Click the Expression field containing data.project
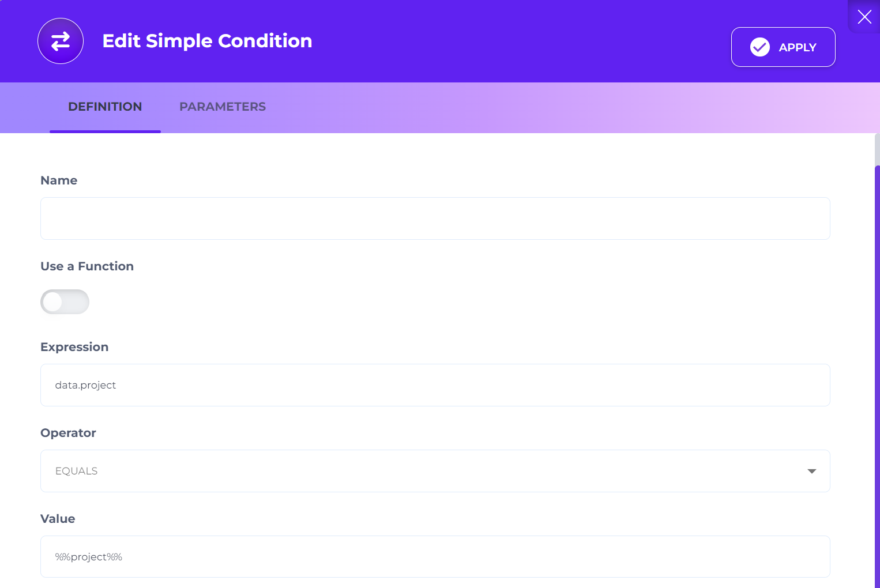Screen dimensions: 880x588 [435, 385]
